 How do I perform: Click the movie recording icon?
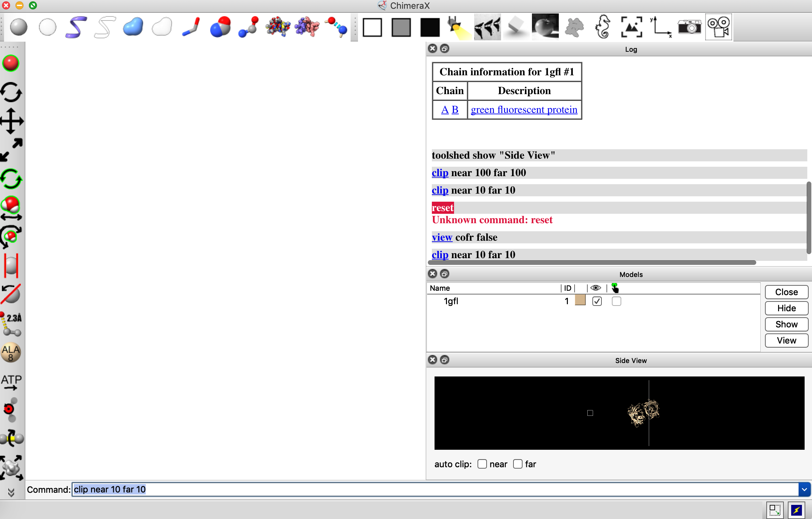point(718,27)
